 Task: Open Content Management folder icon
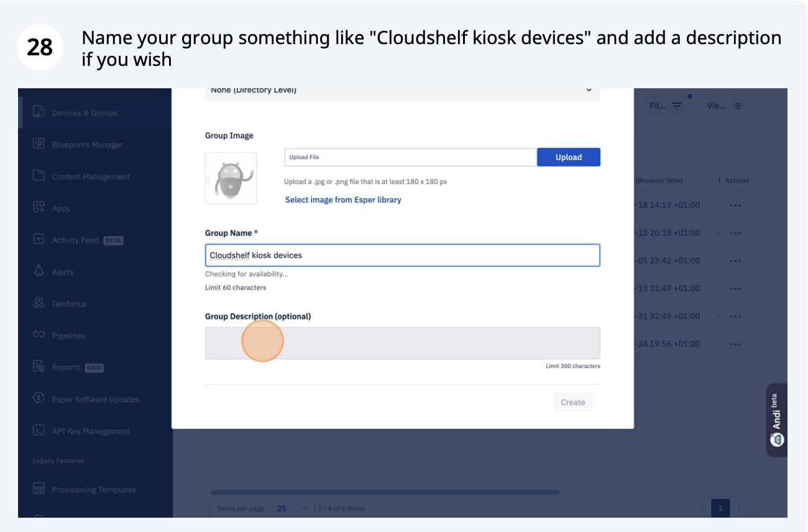pos(39,176)
